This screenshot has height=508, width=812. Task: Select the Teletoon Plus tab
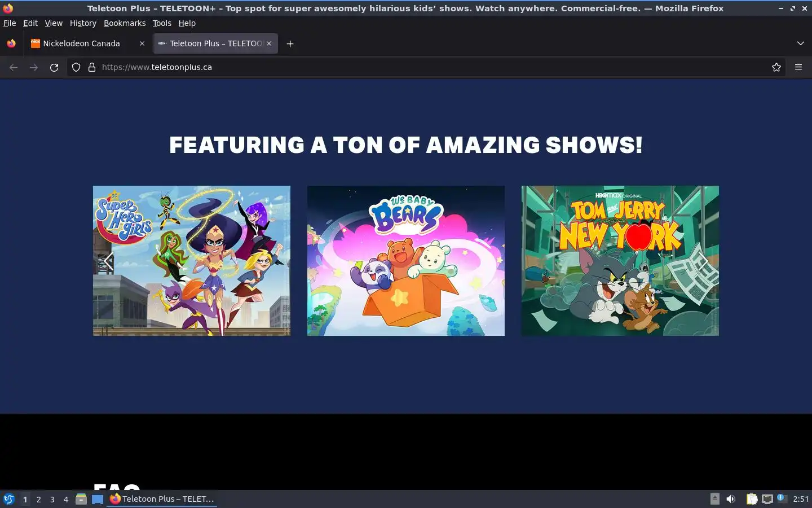[x=215, y=43]
